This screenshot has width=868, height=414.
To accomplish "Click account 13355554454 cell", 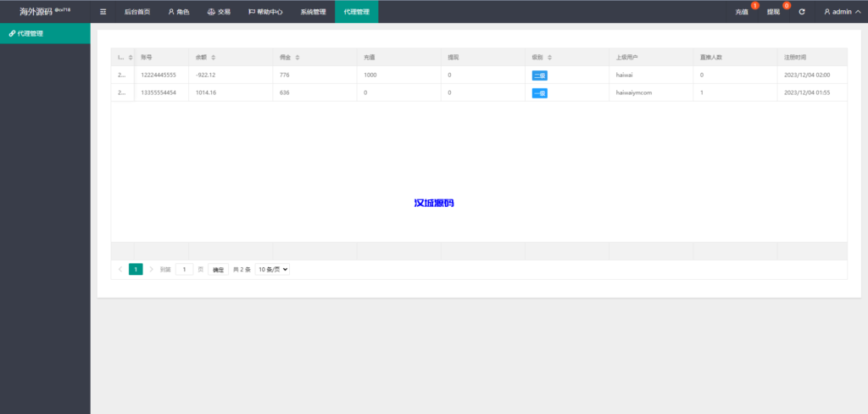I will click(159, 92).
